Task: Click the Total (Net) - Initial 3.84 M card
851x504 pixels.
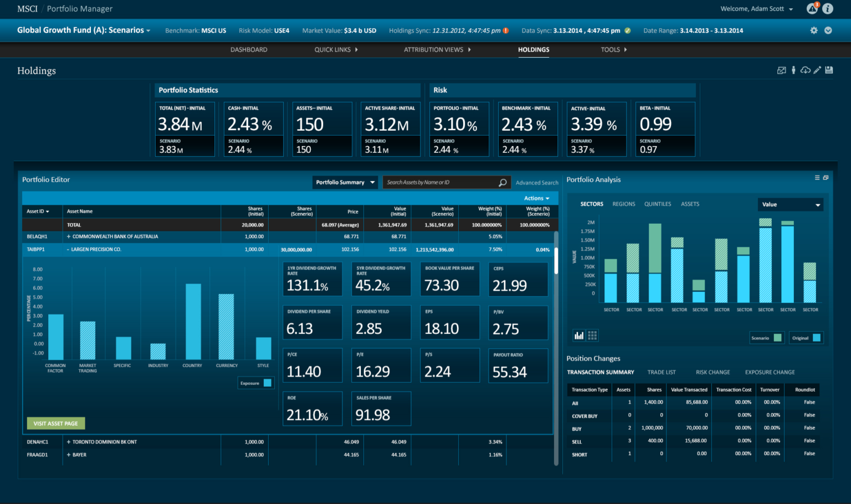Action: [185, 129]
